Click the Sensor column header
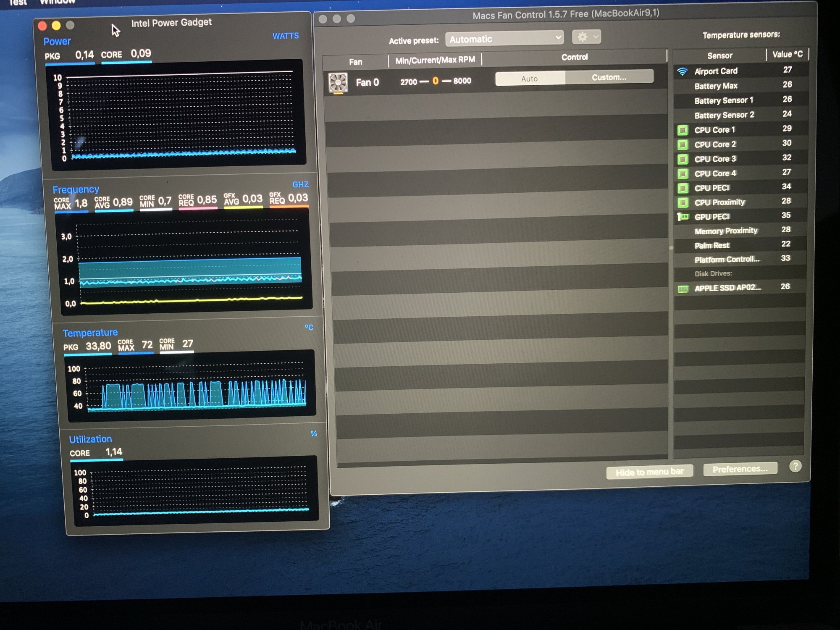Image resolution: width=840 pixels, height=630 pixels. click(x=719, y=55)
